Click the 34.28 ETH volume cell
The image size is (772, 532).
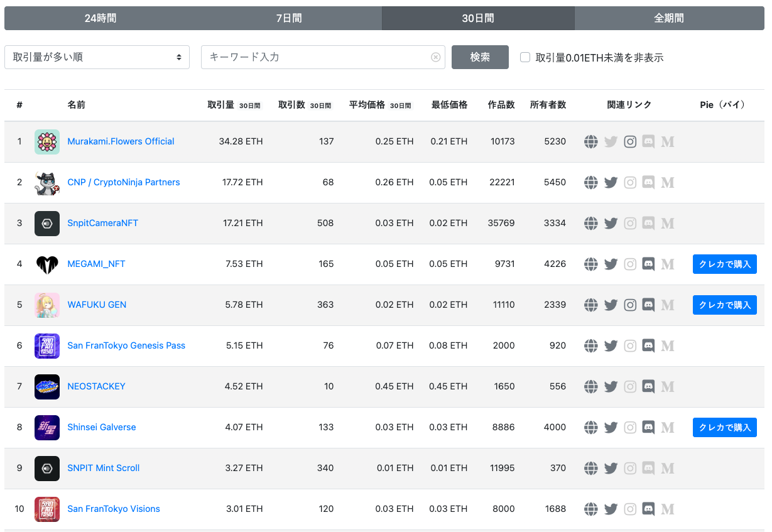pos(241,141)
